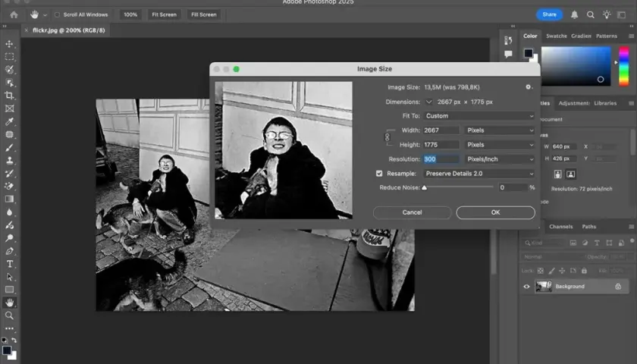Viewport: 637px width, 364px height.
Task: Select the Eyedropper tool
Action: pyautogui.click(x=9, y=121)
